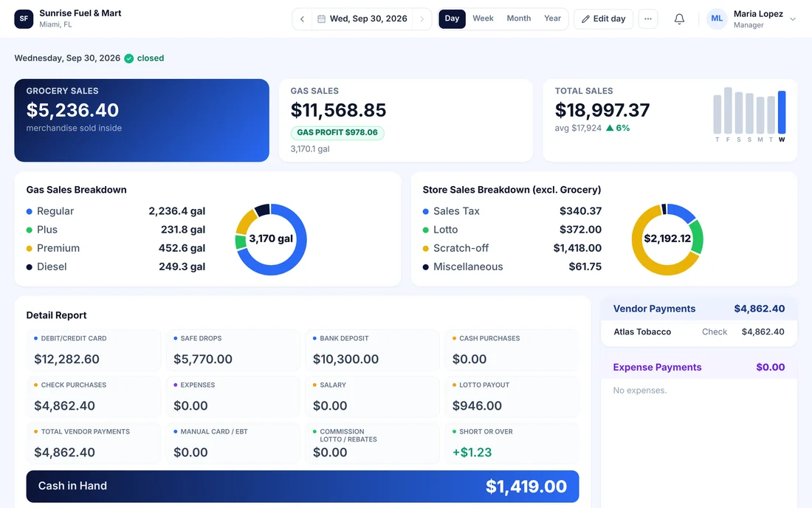Open the more options ellipsis menu
This screenshot has width=812, height=508.
pos(648,19)
